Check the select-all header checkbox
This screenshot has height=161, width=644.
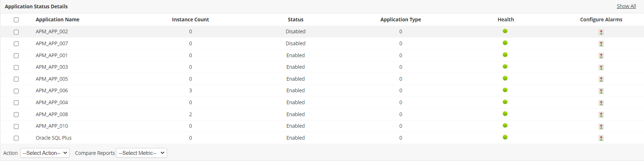click(16, 20)
